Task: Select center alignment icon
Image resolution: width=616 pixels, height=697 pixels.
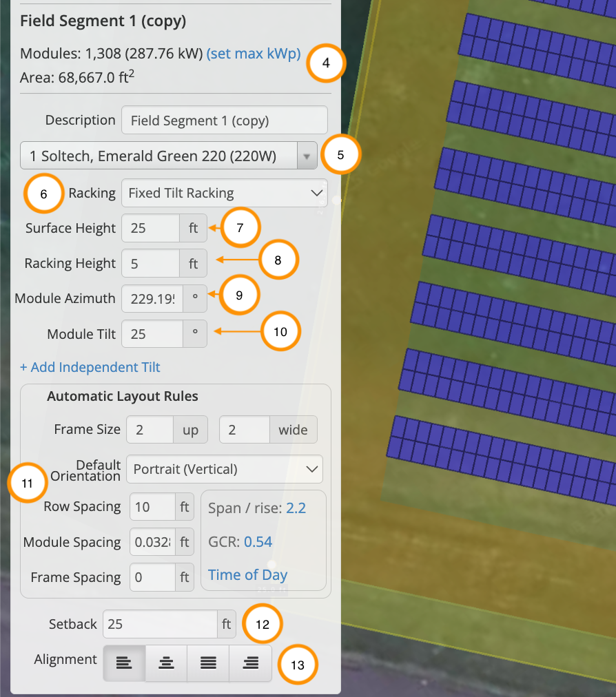Action: pyautogui.click(x=166, y=663)
